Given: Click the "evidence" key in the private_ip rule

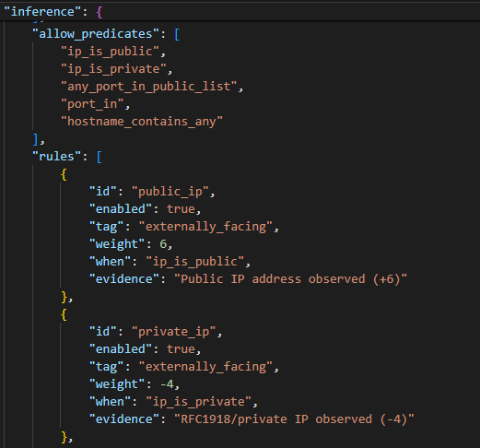Looking at the screenshot, I should pos(124,419).
